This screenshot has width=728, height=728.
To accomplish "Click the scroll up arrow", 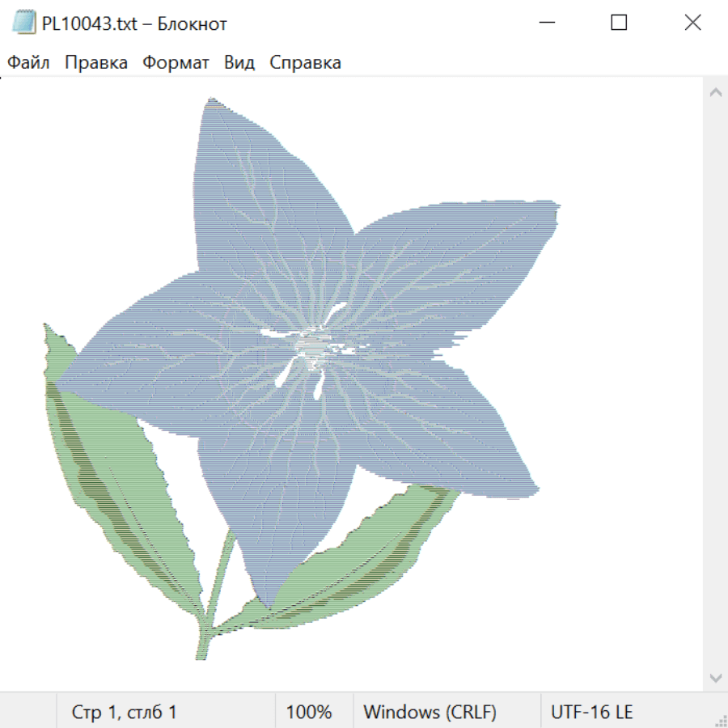I will [715, 93].
